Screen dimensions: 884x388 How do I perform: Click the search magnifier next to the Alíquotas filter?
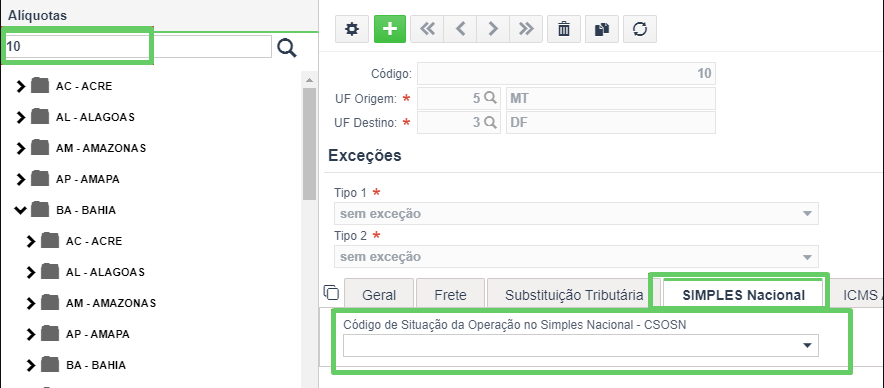287,48
